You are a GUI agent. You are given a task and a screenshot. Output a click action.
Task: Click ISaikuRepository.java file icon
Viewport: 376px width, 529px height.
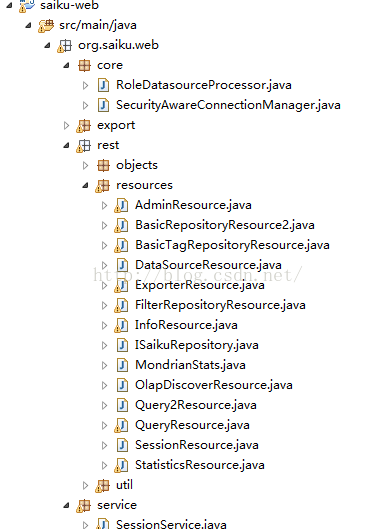[x=122, y=345]
